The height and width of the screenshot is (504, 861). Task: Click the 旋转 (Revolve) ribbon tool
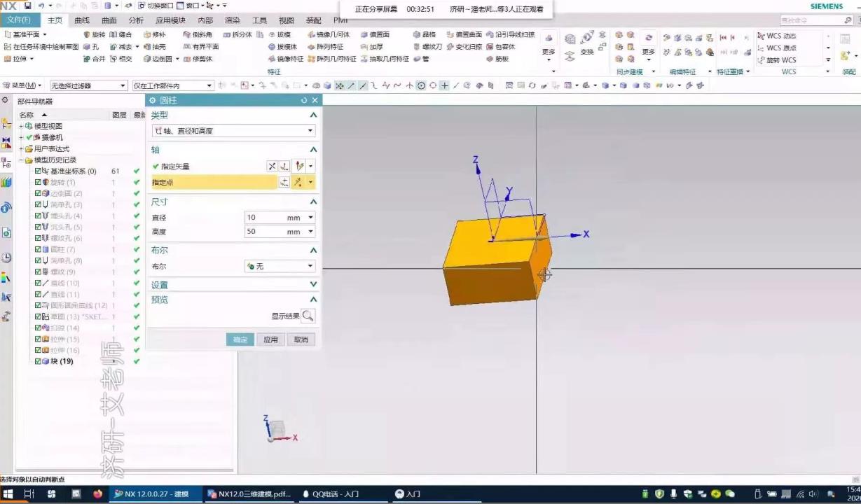click(x=94, y=34)
